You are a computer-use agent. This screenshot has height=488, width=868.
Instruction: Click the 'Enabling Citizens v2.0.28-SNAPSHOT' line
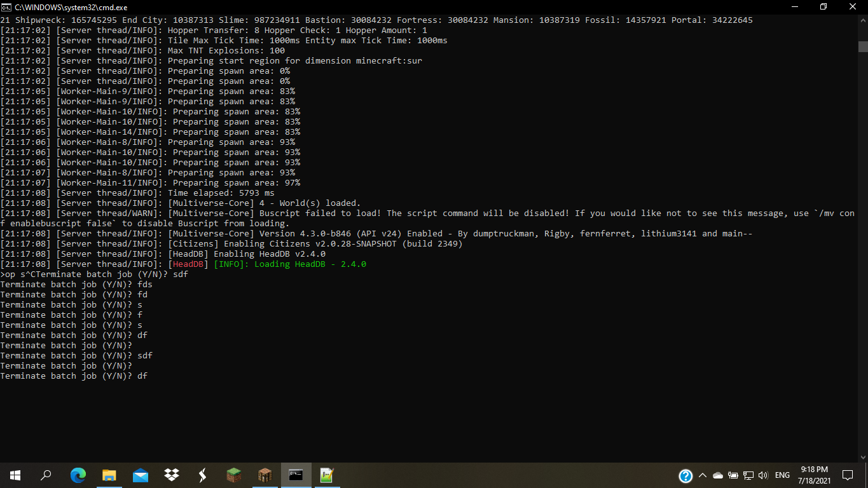click(231, 243)
